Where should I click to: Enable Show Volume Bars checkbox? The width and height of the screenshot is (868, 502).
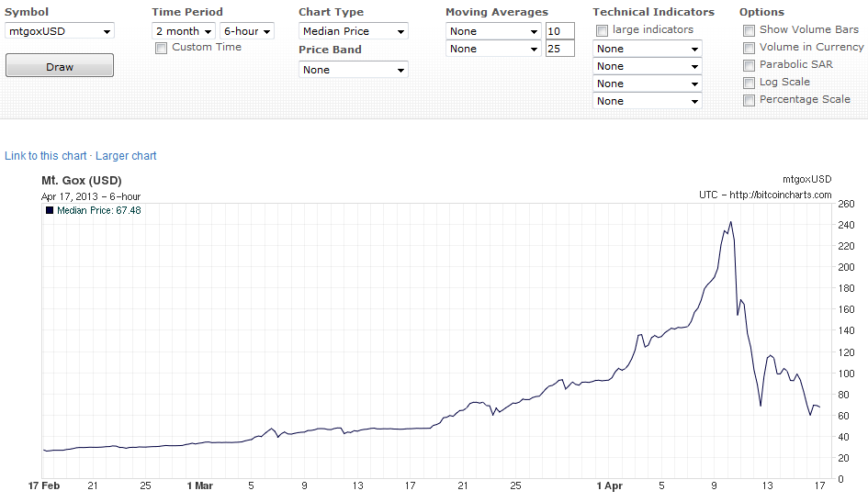point(749,30)
